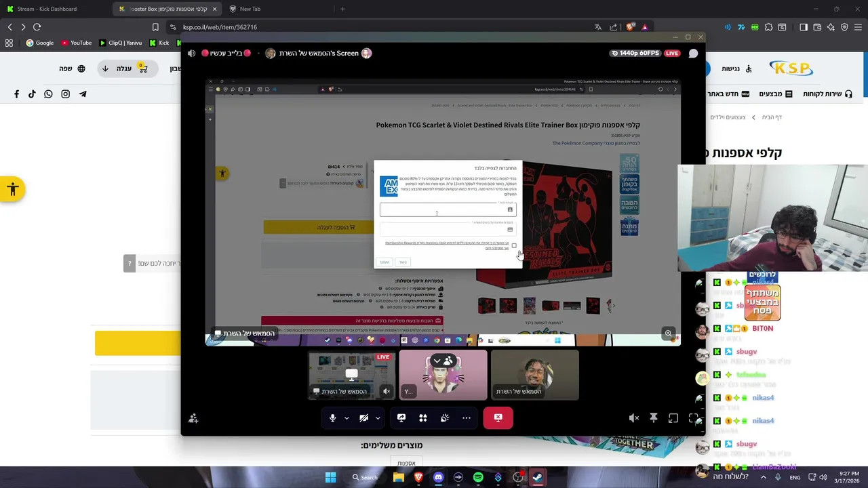Switch to the New Tab browser tab
This screenshot has width=868, height=488.
[x=250, y=9]
